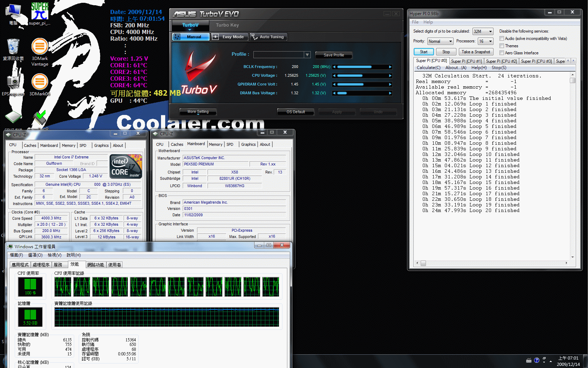The width and height of the screenshot is (588, 368).
Task: Decrease QPI/DRAM Core Volt left arrow
Action: [334, 84]
